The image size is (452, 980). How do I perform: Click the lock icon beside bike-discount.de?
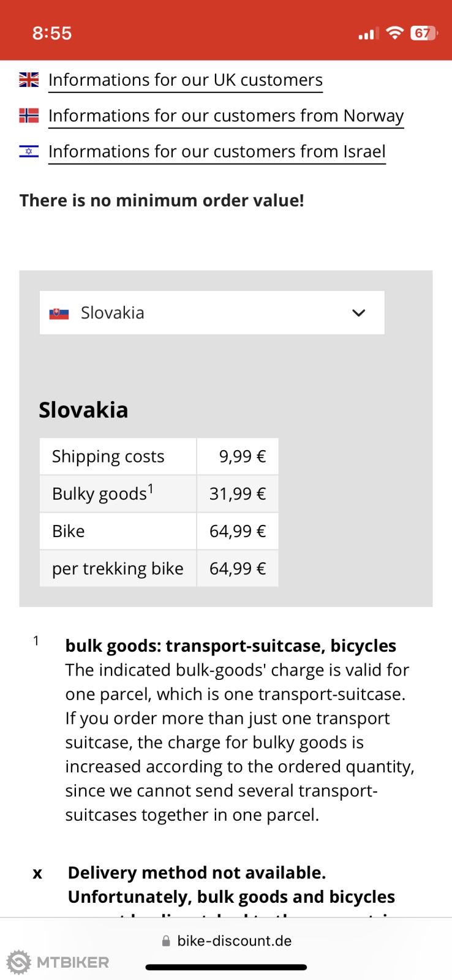click(x=166, y=941)
